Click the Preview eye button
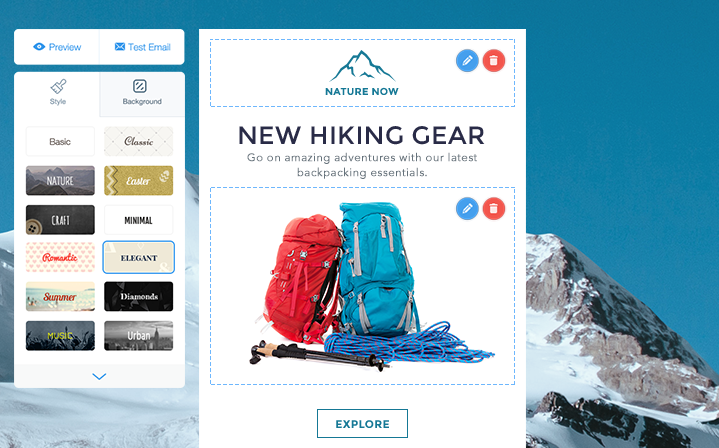 coord(57,47)
